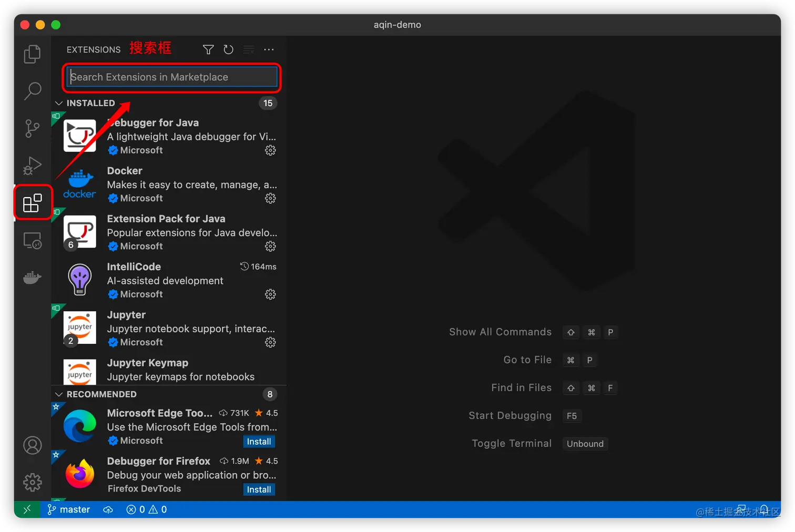The width and height of the screenshot is (795, 532).
Task: Click the Debugger for Firefox logo
Action: (80, 473)
